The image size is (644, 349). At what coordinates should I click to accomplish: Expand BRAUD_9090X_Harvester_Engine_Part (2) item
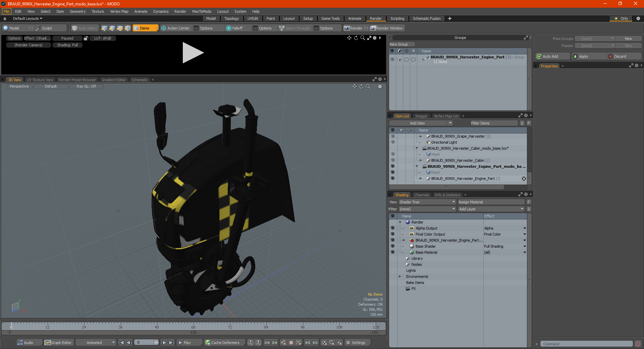point(421,179)
